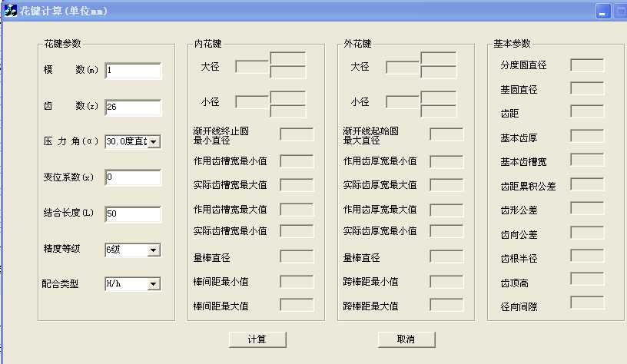
Task: Click the 作用齿槽宽最大值 output field
Action: point(297,210)
